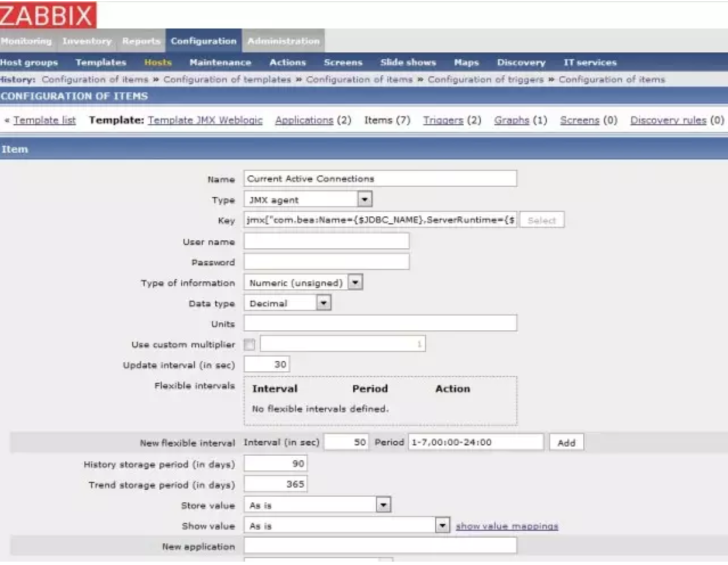The image size is (728, 565).
Task: Click the Name input field
Action: [x=380, y=178]
